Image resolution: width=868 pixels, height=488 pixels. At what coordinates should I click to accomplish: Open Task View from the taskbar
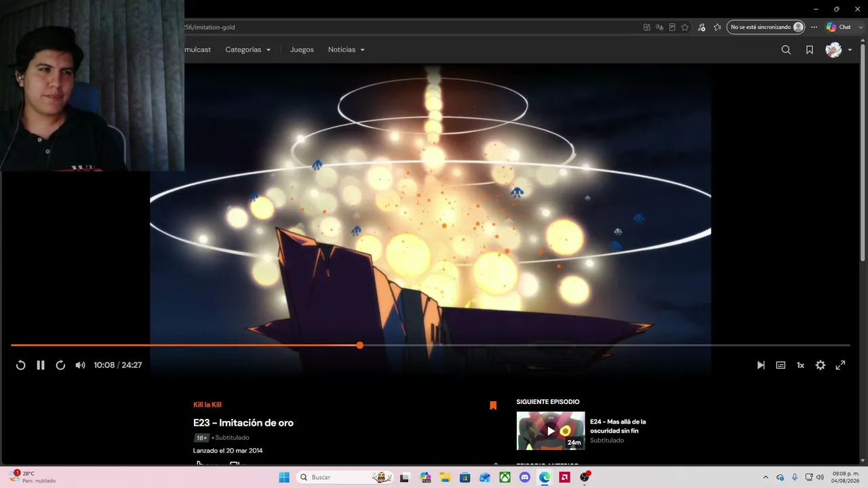(x=405, y=477)
